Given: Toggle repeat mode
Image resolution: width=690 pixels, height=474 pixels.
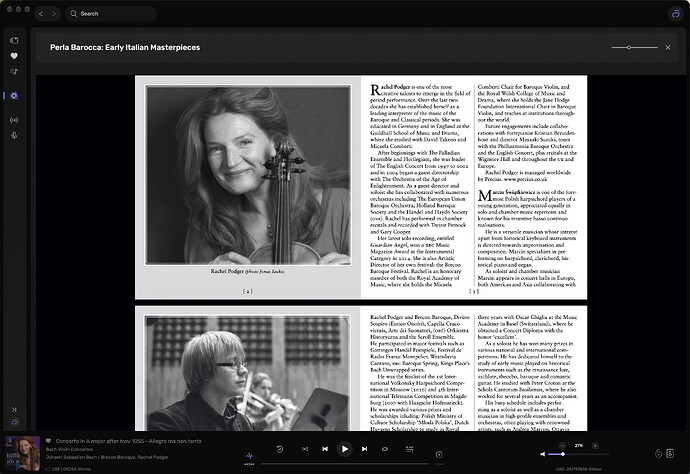Looking at the screenshot, I should (385, 449).
